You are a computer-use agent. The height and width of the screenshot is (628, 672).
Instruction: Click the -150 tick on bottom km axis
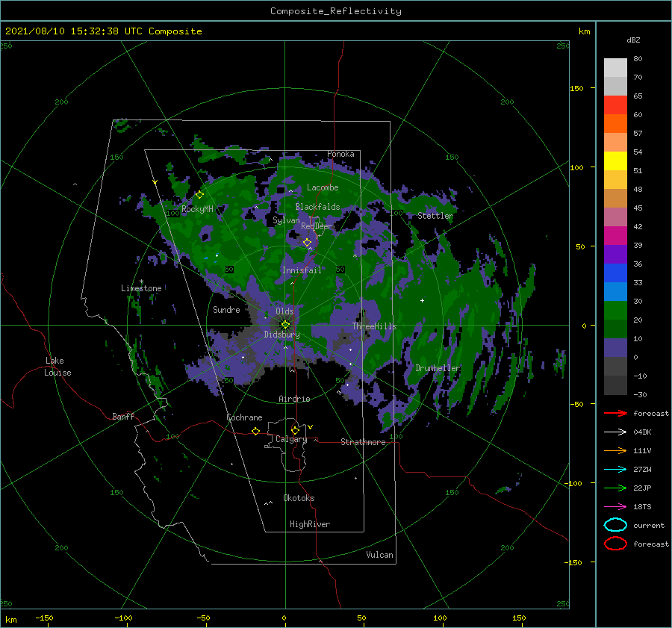[44, 618]
